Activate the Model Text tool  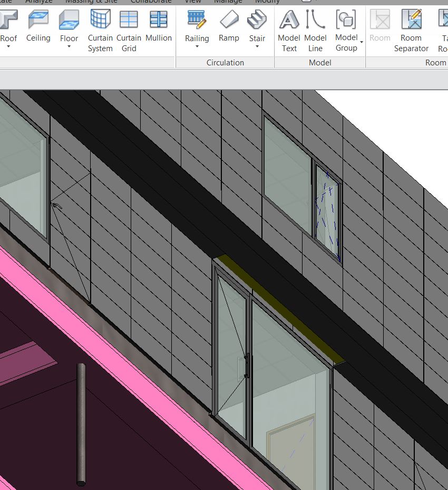pos(289,31)
